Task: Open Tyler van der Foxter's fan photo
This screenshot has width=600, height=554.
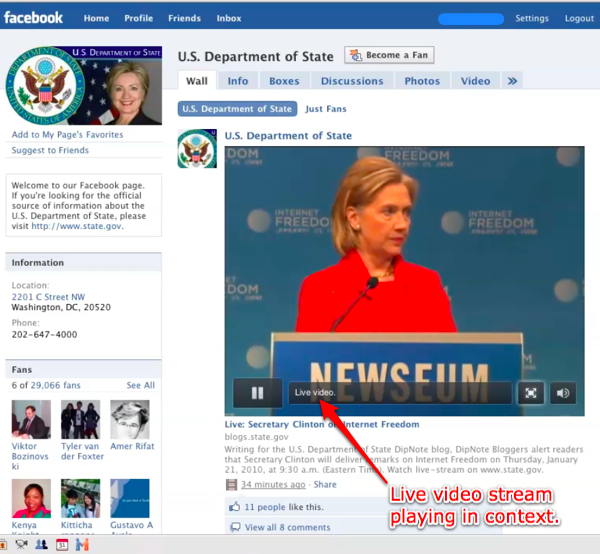Action: click(80, 419)
